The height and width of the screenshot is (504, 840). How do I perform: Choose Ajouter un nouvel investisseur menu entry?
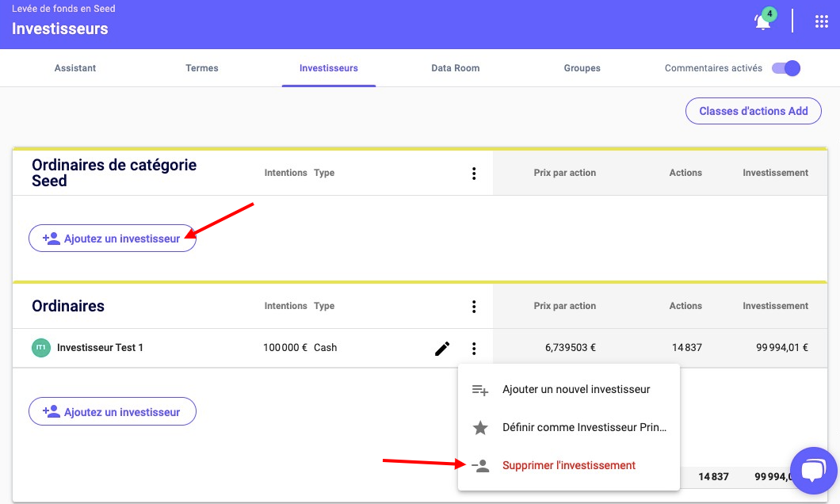(576, 390)
